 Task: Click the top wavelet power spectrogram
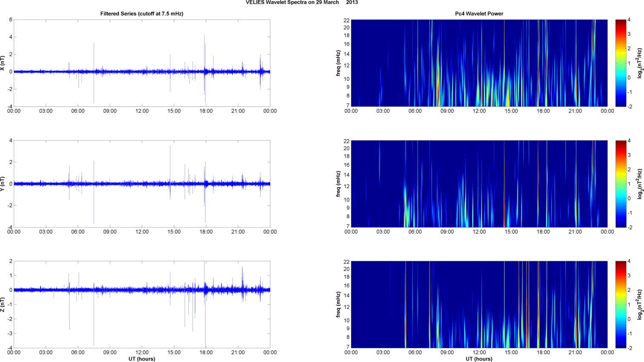[x=479, y=63]
